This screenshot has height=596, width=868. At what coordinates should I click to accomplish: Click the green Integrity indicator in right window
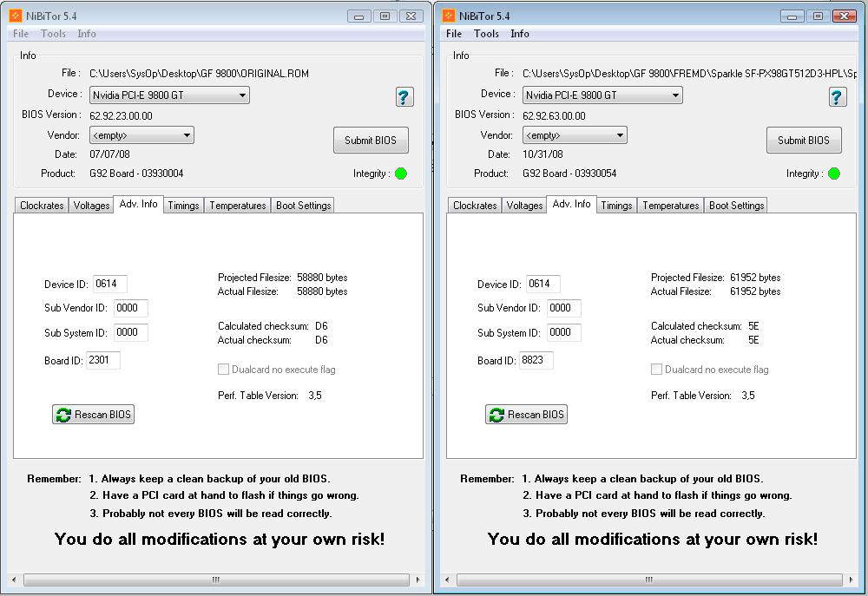834,174
